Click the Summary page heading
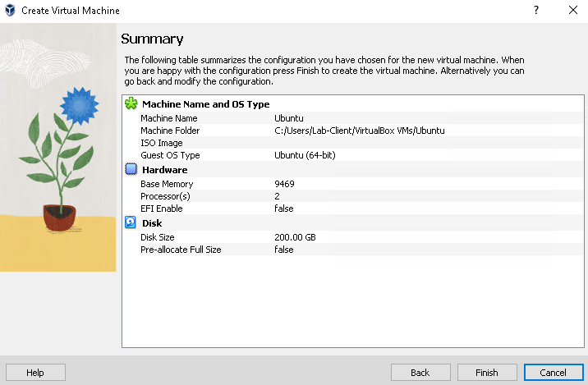The width and height of the screenshot is (588, 385). [x=152, y=39]
